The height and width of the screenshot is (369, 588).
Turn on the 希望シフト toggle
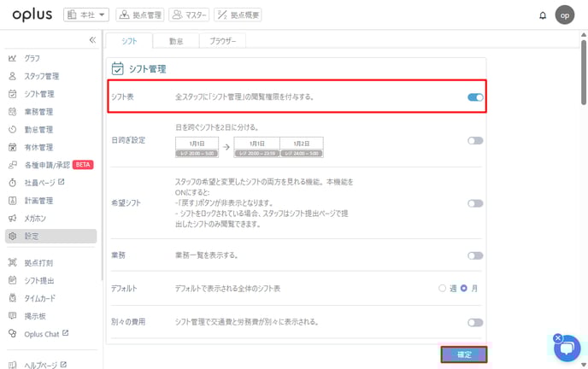tap(475, 203)
